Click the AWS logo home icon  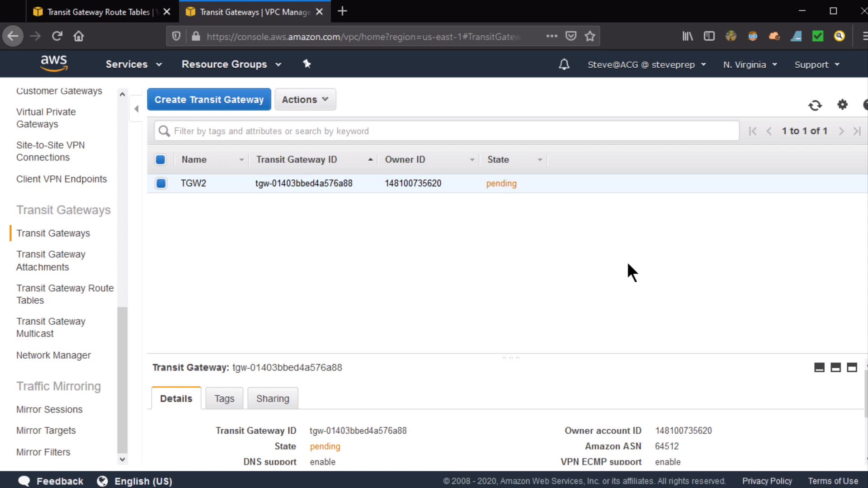click(x=54, y=63)
